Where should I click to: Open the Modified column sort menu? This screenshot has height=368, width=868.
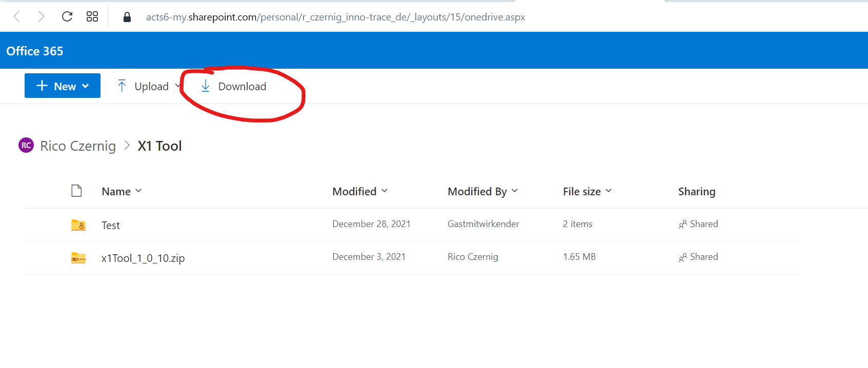point(360,192)
